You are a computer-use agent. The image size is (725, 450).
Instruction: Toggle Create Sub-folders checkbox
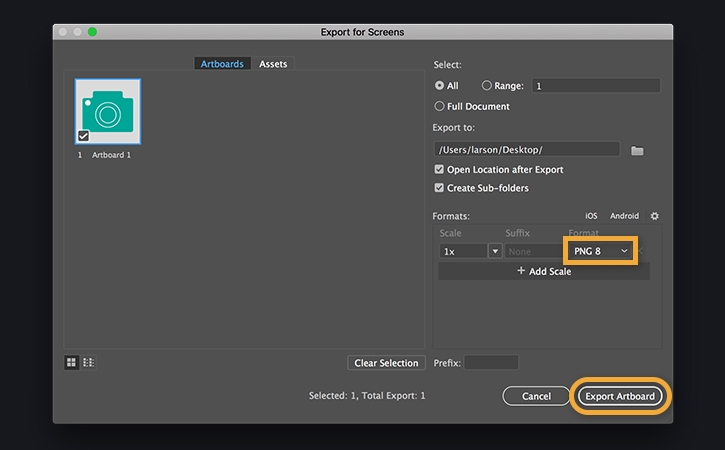439,188
